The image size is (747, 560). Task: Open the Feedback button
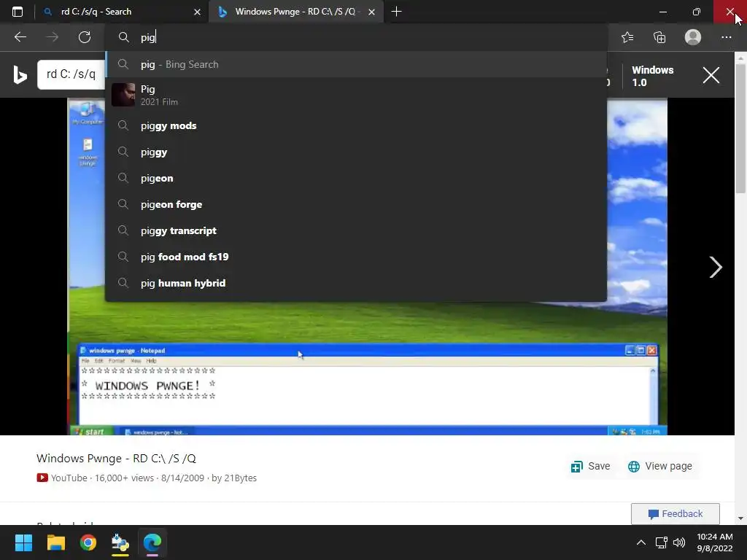click(x=675, y=514)
